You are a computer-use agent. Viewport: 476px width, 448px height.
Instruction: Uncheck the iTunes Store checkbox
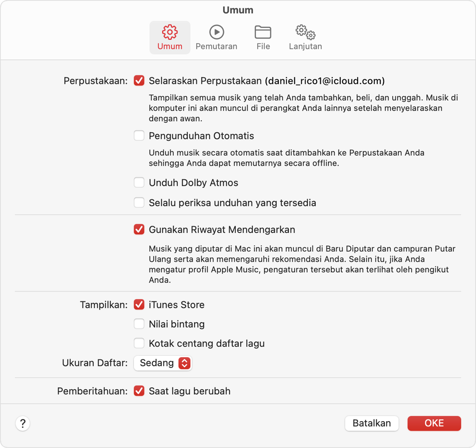[139, 305]
